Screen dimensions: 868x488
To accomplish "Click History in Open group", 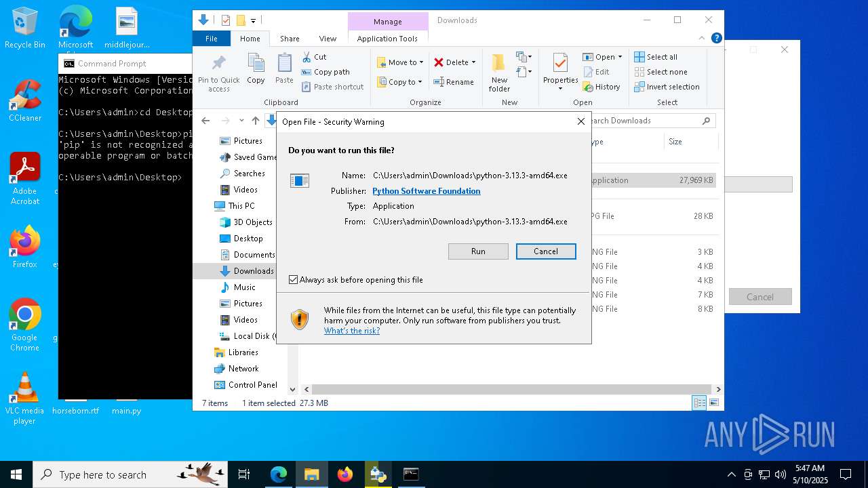I will (x=601, y=87).
